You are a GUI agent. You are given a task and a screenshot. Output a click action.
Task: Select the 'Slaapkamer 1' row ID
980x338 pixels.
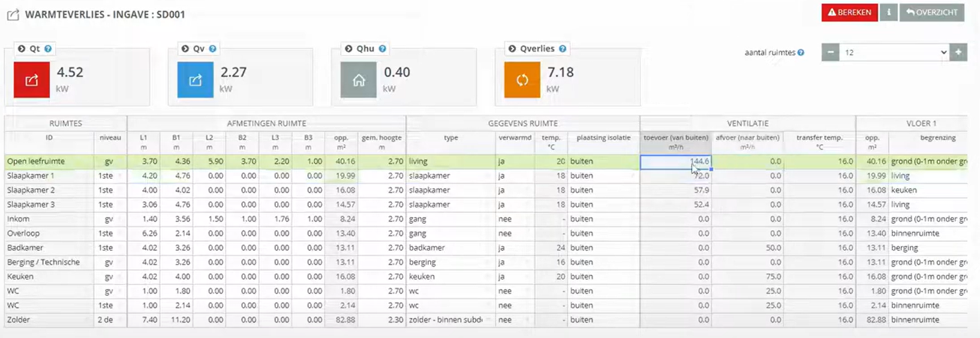[49, 176]
